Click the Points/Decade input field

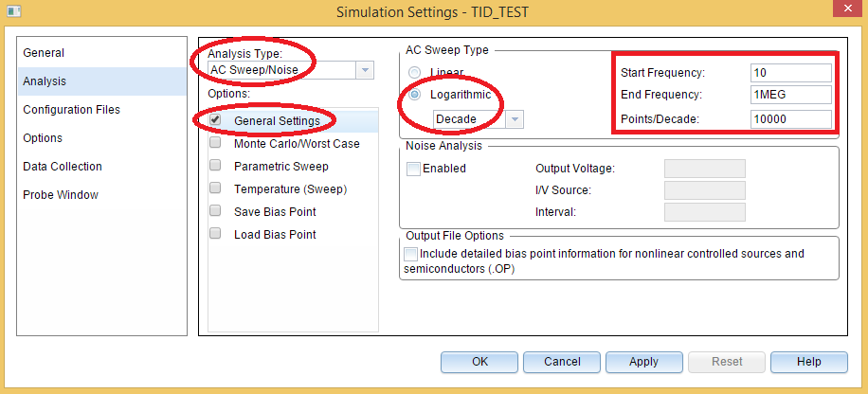point(791,119)
